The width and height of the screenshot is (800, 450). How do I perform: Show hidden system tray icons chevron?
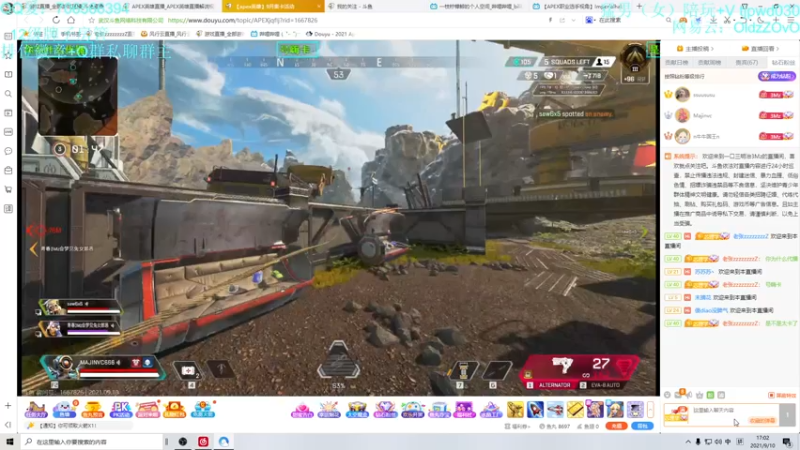click(x=688, y=442)
